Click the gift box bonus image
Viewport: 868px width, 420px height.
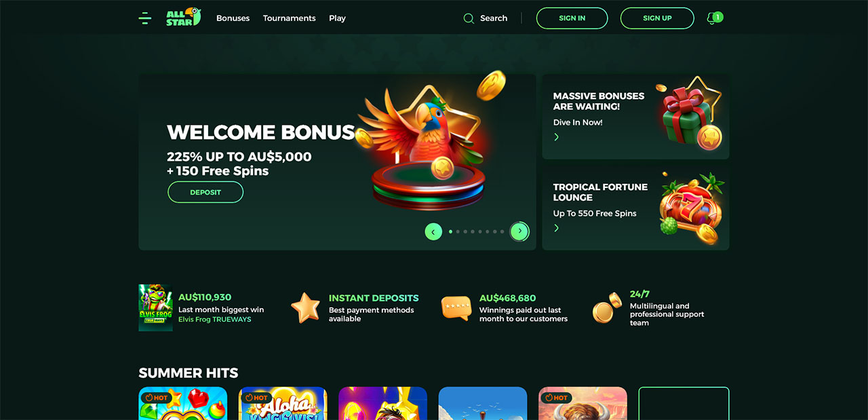click(x=688, y=113)
